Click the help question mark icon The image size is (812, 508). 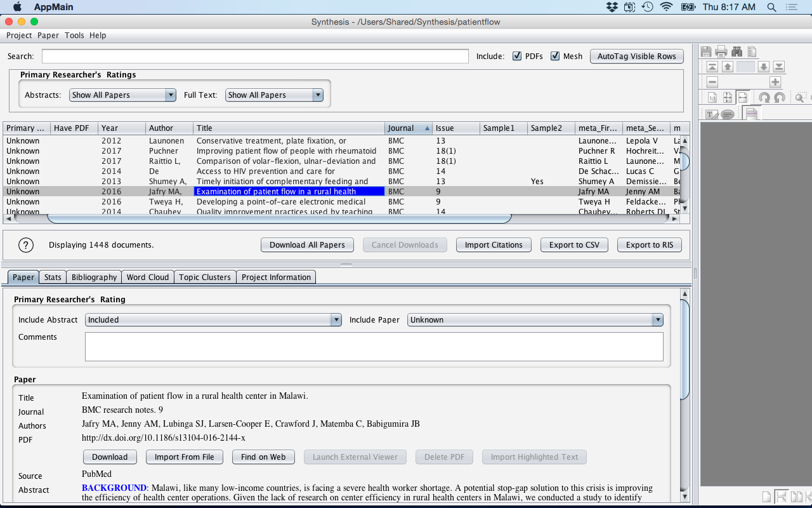tap(25, 244)
